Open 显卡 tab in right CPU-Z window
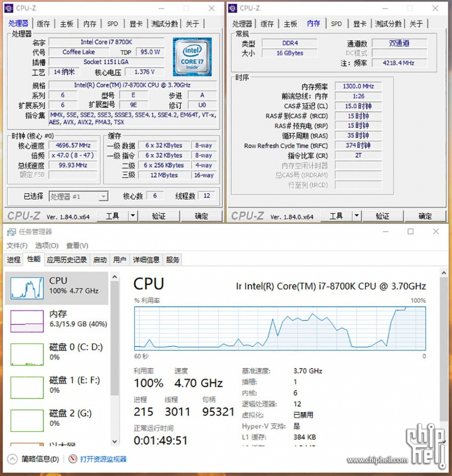 [360, 24]
